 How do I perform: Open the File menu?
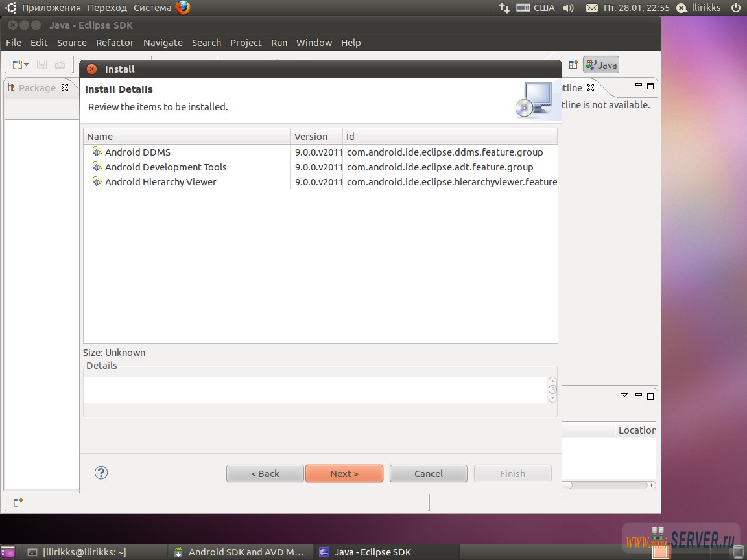point(14,42)
